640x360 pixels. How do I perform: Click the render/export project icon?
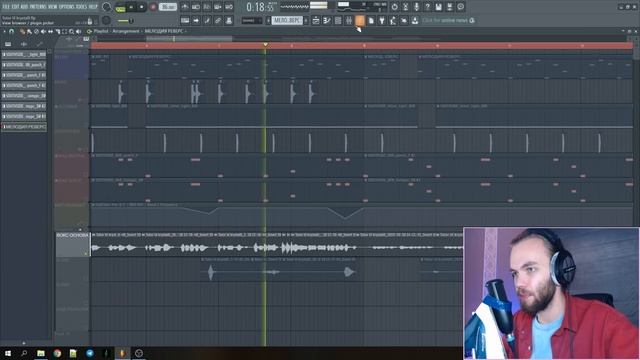click(449, 7)
